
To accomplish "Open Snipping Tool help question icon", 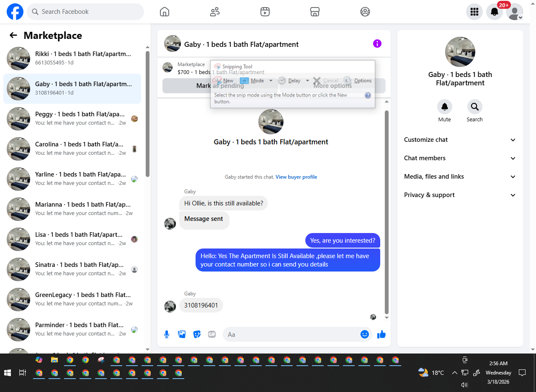I will click(x=368, y=95).
